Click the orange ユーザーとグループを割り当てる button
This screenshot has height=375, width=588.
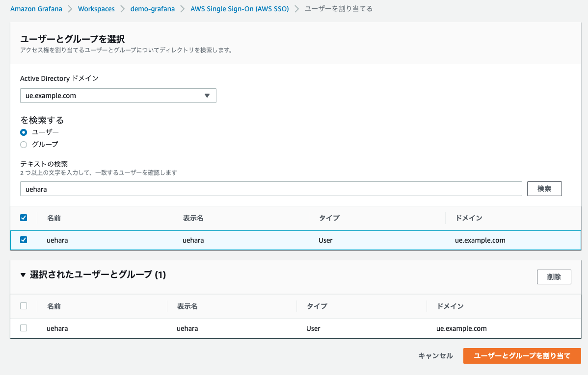tap(522, 355)
